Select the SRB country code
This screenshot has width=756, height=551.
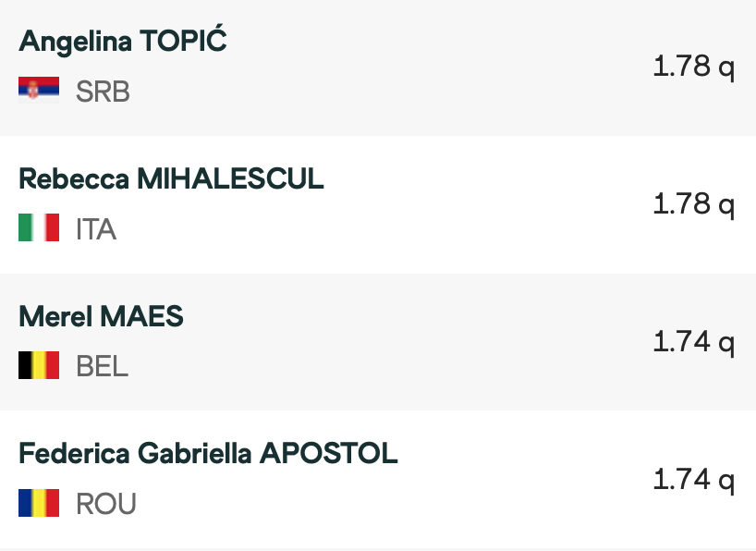[x=103, y=92]
